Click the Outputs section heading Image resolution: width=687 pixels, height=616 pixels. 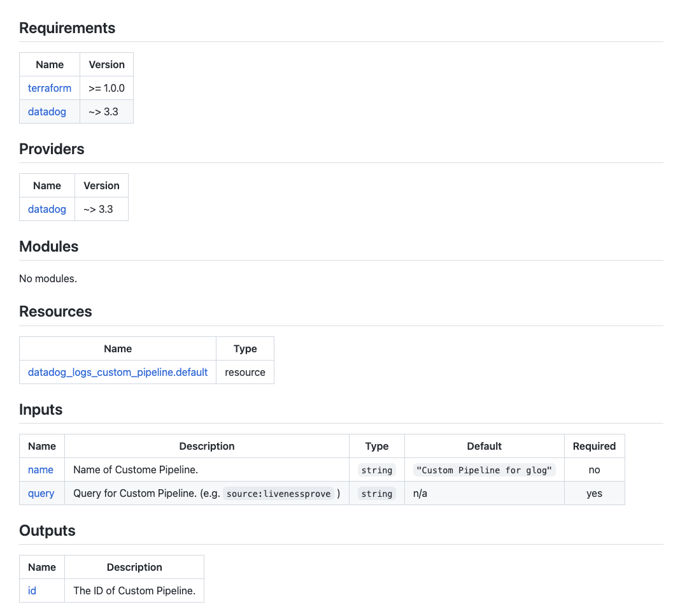[47, 531]
